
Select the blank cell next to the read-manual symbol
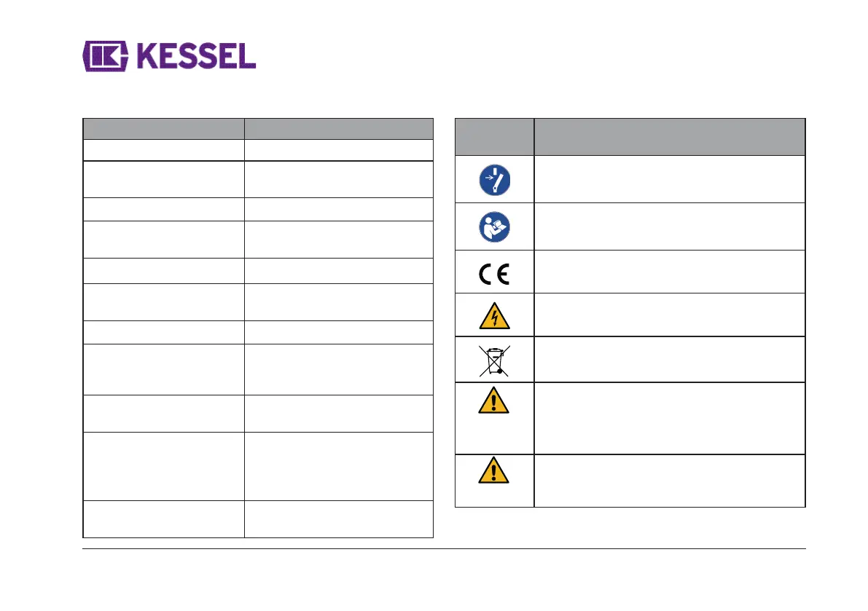click(669, 226)
